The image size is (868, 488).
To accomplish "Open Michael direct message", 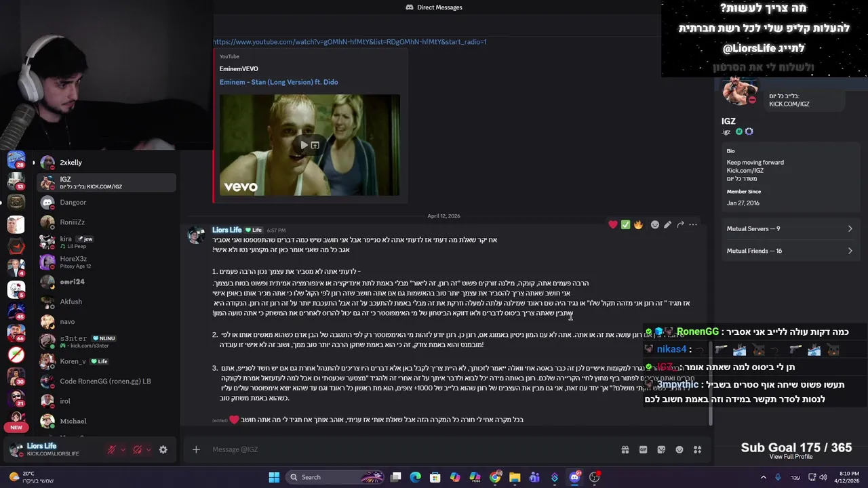I will point(106,421).
